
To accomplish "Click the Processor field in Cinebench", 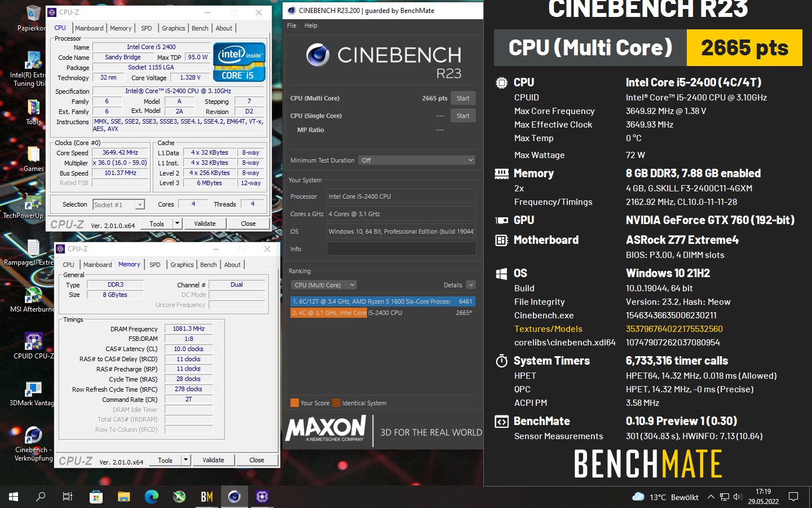I will tap(401, 196).
